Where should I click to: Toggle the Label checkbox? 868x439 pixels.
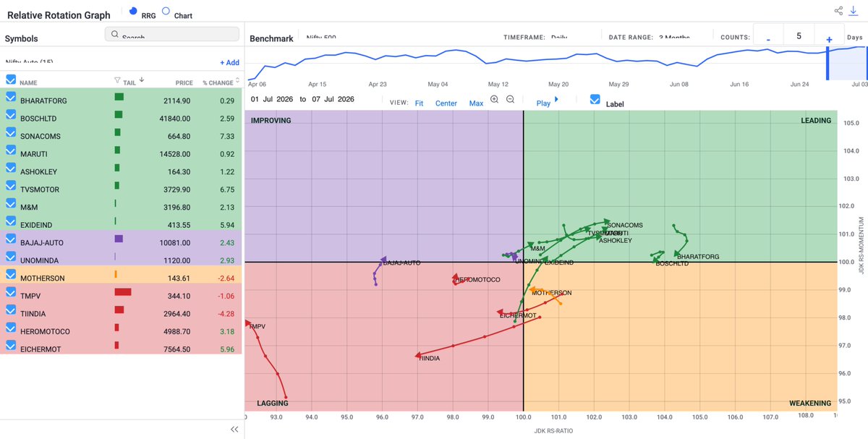(x=595, y=99)
